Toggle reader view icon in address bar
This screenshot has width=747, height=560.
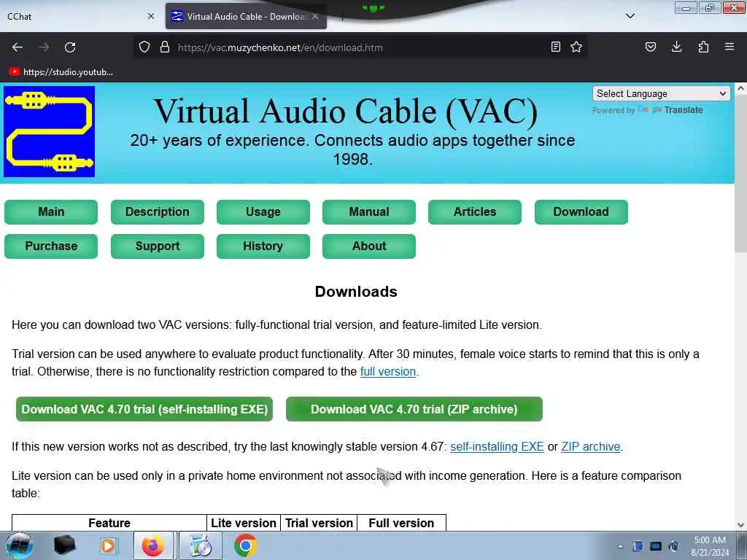(555, 47)
